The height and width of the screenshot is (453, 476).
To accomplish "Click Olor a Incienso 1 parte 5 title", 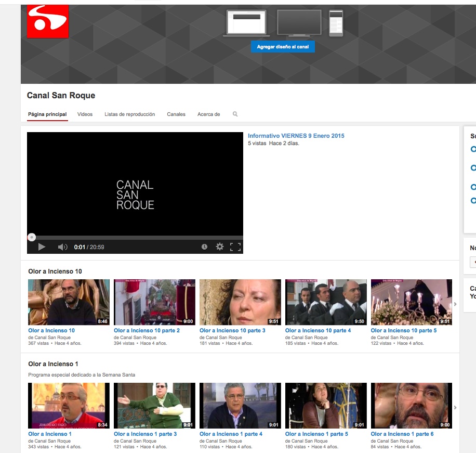I will click(316, 434).
